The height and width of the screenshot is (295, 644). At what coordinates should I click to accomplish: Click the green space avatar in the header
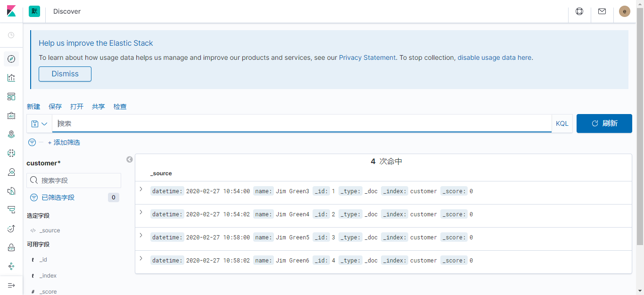[x=34, y=11]
